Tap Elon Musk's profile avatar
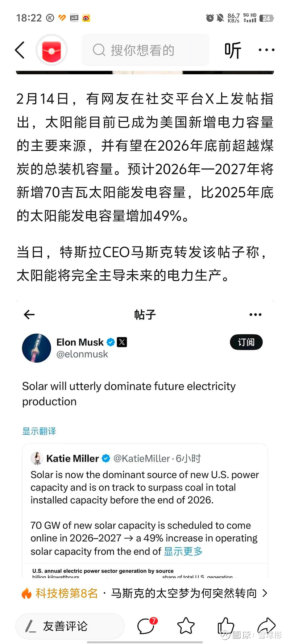Viewport: 290px width, 644px height. click(x=37, y=348)
